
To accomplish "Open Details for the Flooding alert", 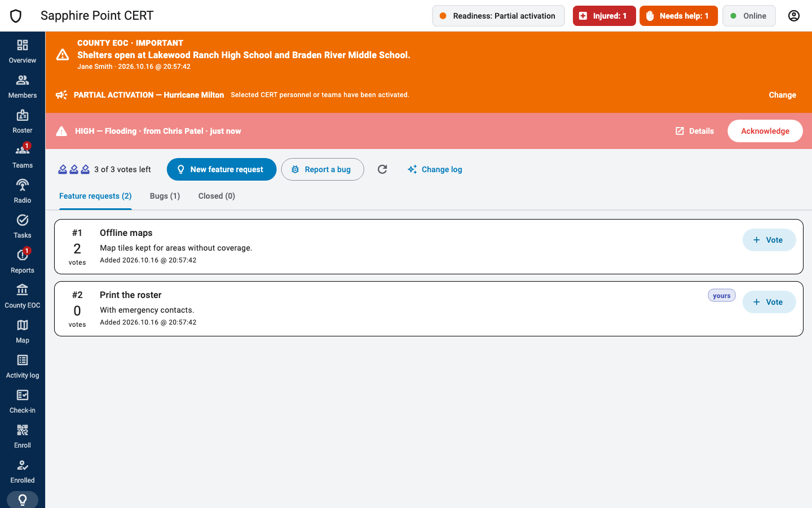I will point(695,131).
